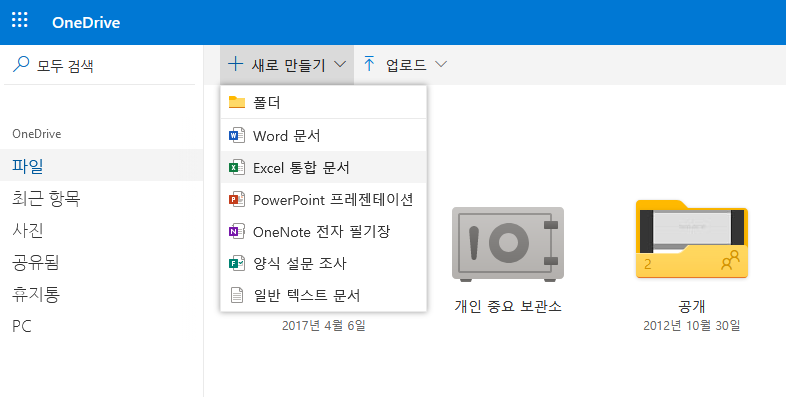Open the 공개 shared folder thumbnail
The image size is (786, 397).
click(692, 239)
